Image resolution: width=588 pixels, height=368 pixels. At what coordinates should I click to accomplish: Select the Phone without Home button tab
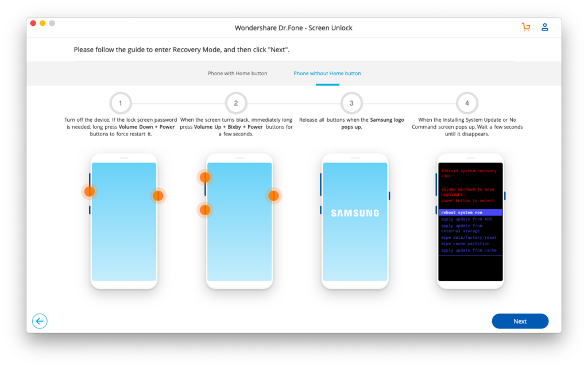pos(327,73)
